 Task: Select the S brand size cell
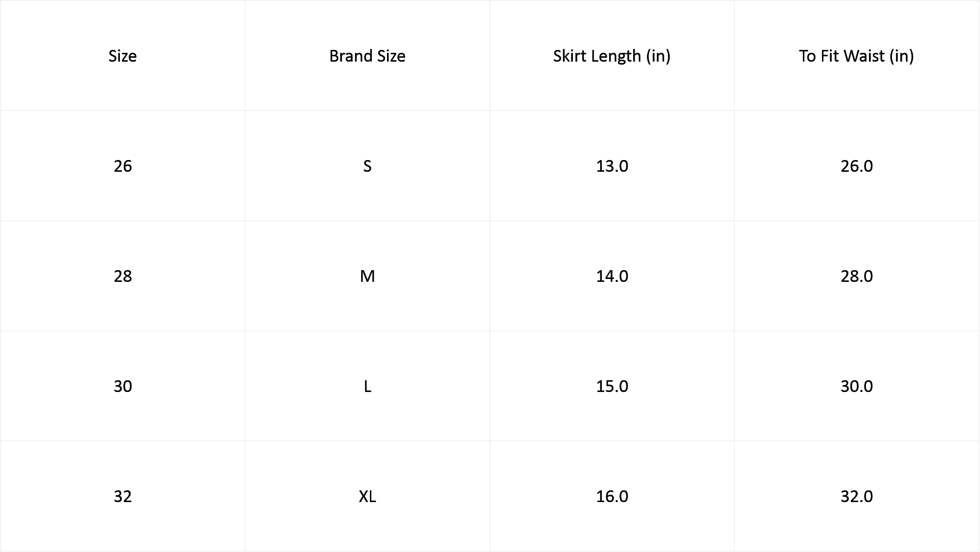[367, 166]
